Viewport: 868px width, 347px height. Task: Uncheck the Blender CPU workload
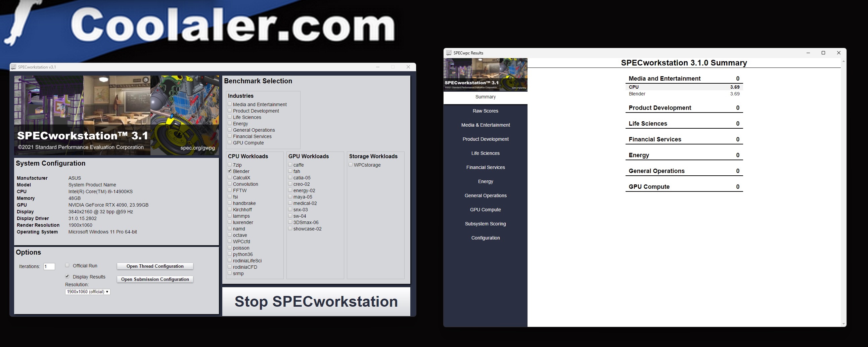pos(230,171)
